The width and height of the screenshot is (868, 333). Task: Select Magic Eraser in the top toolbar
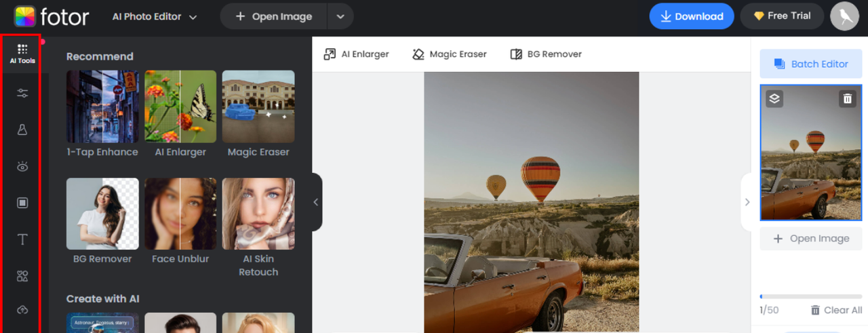point(449,54)
